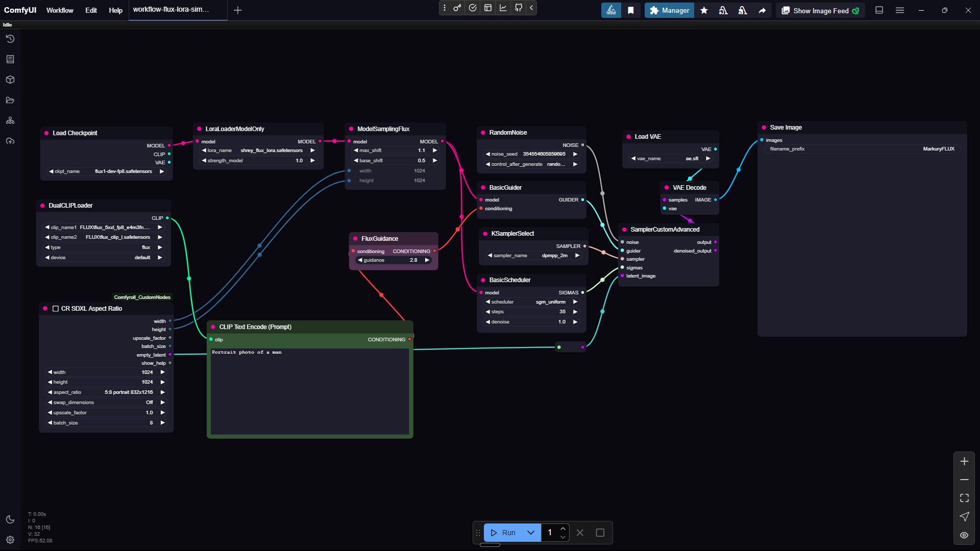Select the workflow-flux-lora-sim tab
Screen dimensions: 980x551
[x=178, y=10]
